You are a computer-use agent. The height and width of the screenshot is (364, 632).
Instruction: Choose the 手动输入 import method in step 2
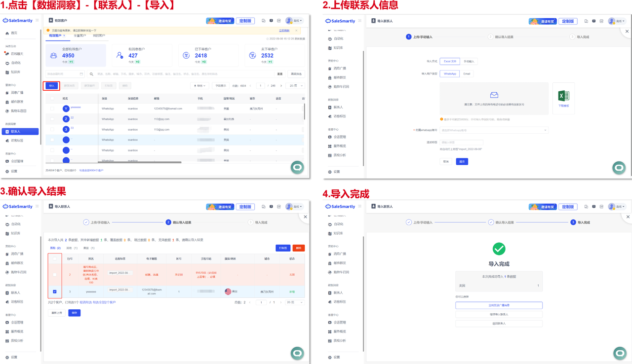(x=469, y=62)
